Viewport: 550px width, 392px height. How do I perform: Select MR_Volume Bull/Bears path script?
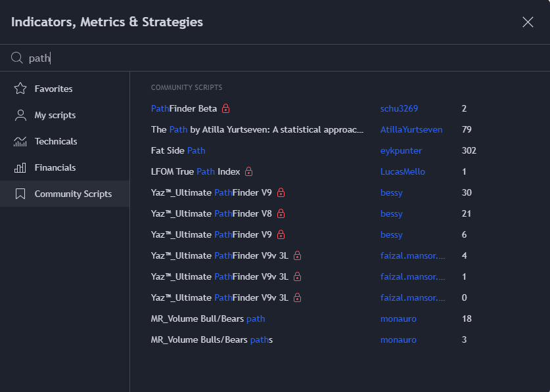[x=208, y=318]
